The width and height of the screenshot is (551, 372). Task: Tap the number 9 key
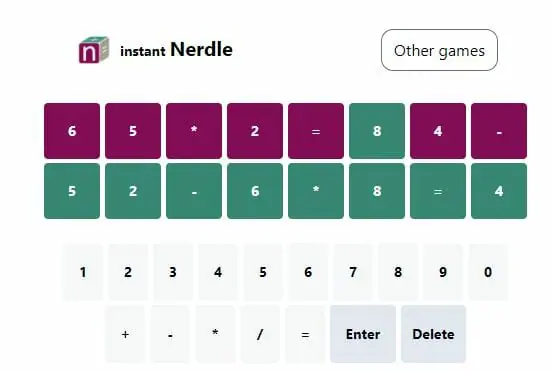tap(443, 272)
